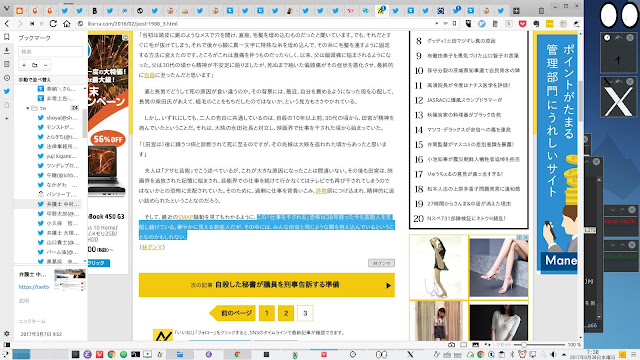Open Vivaldi settings gear

pyautogui.click(x=7, y=333)
